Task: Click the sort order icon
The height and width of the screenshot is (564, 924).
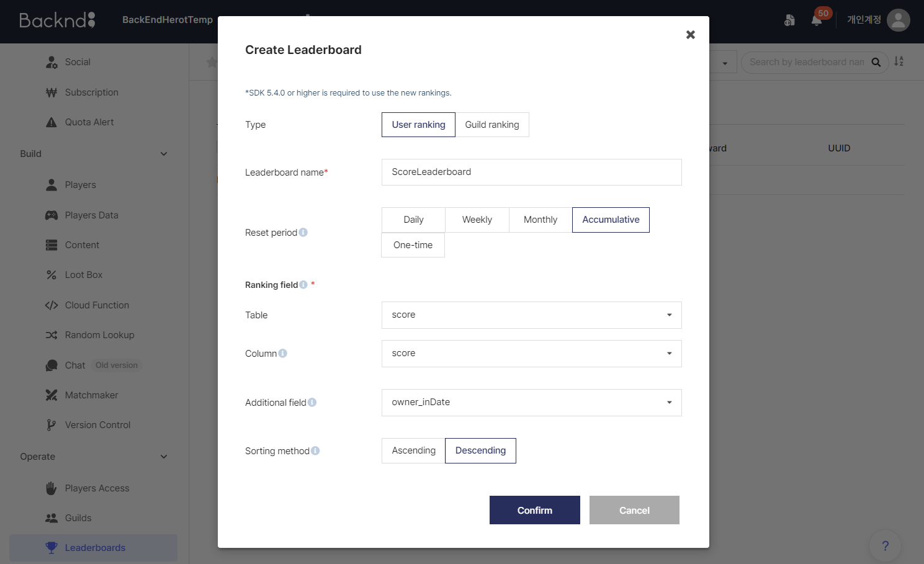Action: [899, 61]
